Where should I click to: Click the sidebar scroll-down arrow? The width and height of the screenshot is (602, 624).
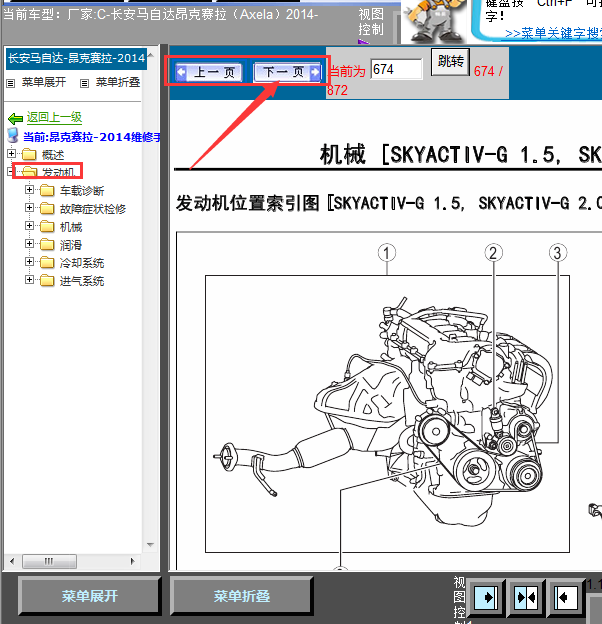pyautogui.click(x=150, y=544)
